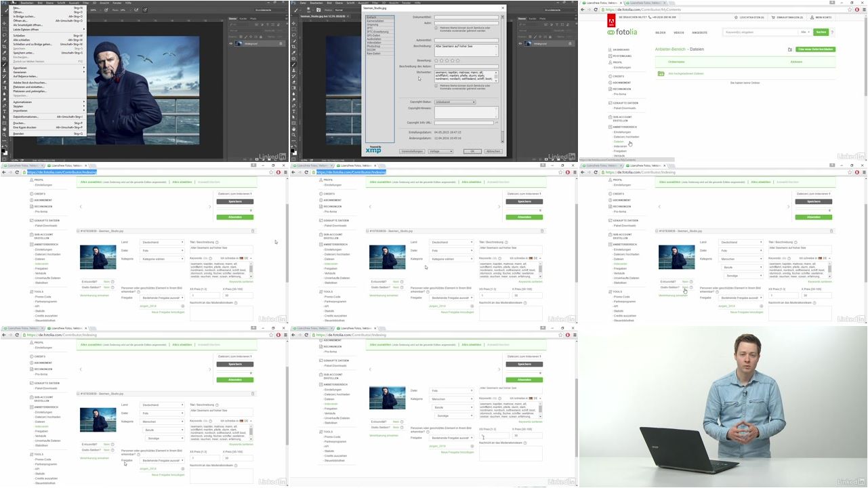Select the Eyedropper tool in the Photoshop window with open Datei menu
Image resolution: width=868 pixels, height=488 pixels.
coord(4,53)
